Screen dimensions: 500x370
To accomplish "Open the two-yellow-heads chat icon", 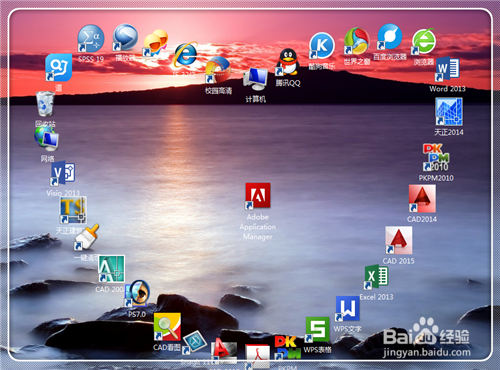I will click(155, 43).
